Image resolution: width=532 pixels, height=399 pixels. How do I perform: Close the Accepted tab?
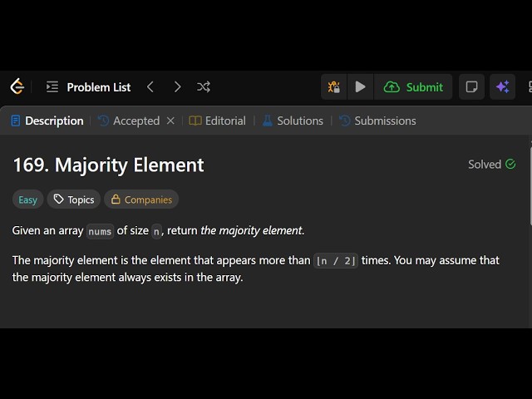click(x=170, y=121)
